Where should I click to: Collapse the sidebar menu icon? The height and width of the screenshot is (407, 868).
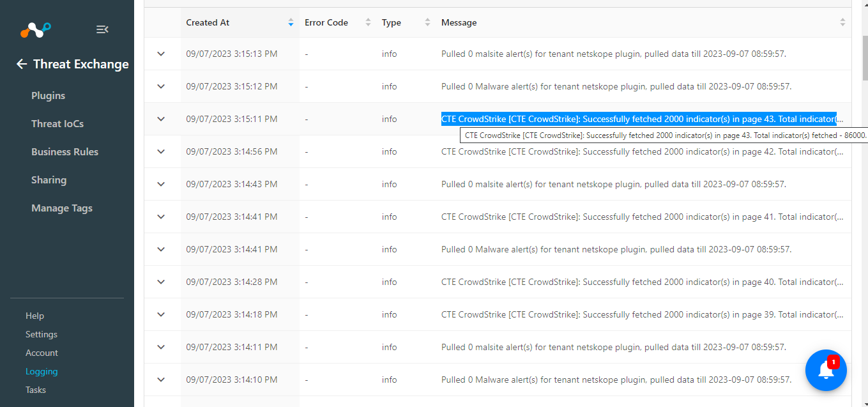[102, 29]
